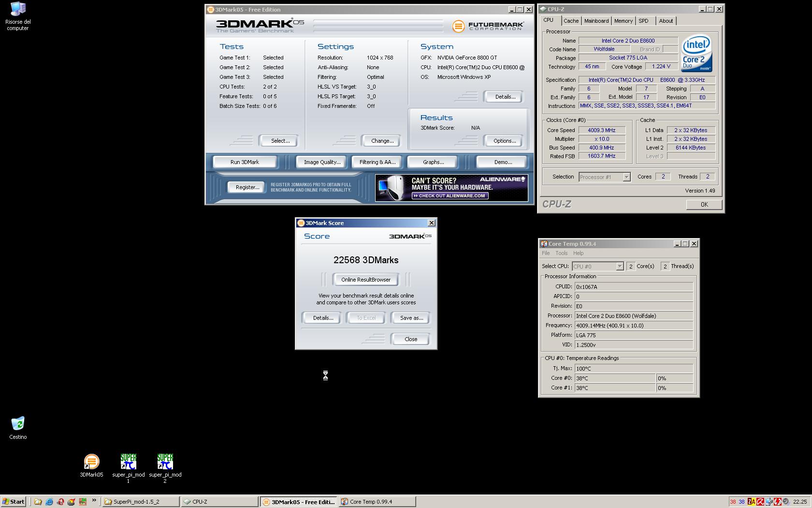Open the Mainboard tab in CPU-Z
812x508 pixels.
point(596,21)
